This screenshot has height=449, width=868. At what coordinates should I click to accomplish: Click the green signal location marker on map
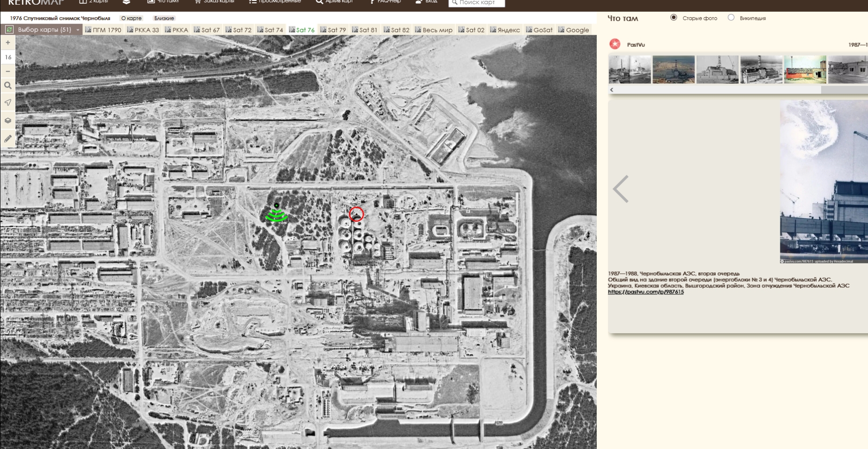[x=276, y=213]
